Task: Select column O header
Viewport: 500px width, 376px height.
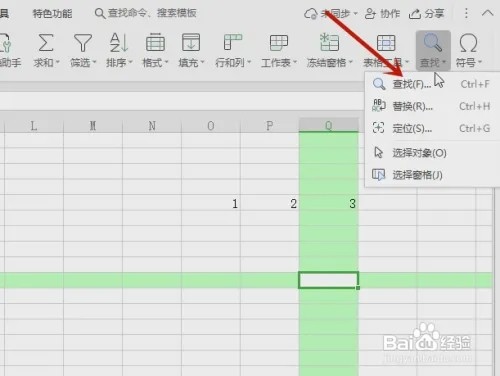Action: 211,126
